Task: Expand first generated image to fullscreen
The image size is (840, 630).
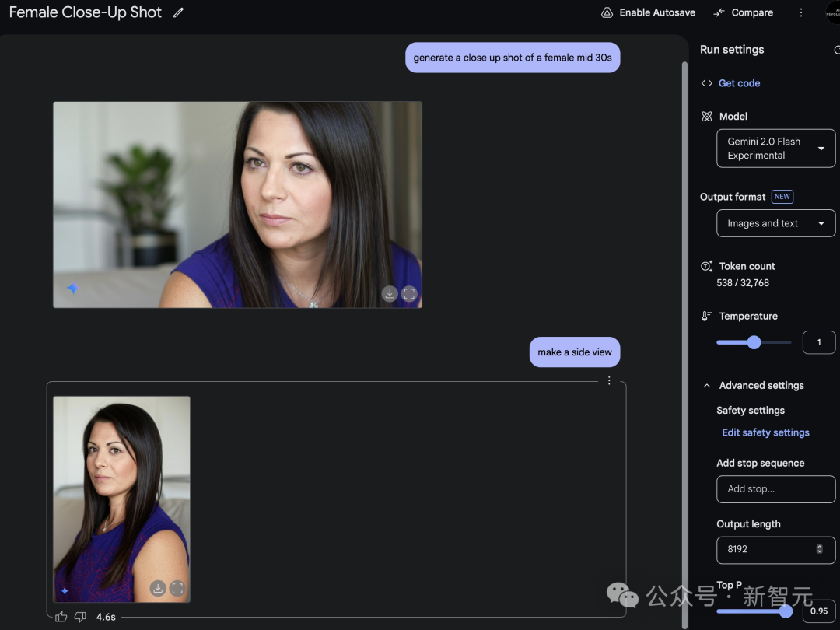Action: tap(410, 294)
